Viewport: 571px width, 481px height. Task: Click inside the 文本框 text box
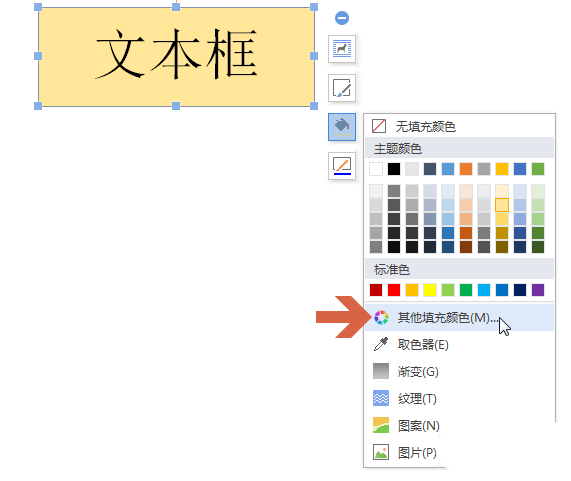tap(176, 57)
